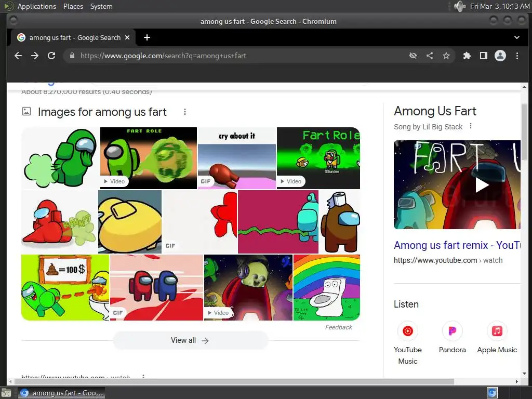Screen dimensions: 532x399
Task: Bookmark this page with star icon
Action: (x=446, y=56)
